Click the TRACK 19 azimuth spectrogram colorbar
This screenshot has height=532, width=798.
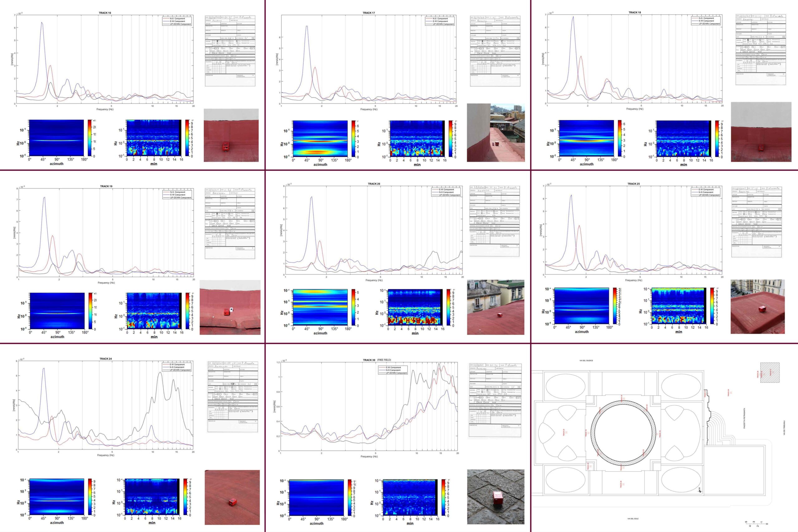point(91,311)
